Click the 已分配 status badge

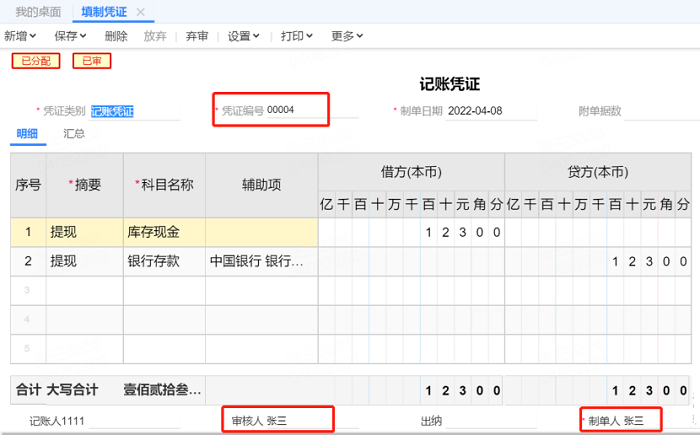pos(36,61)
